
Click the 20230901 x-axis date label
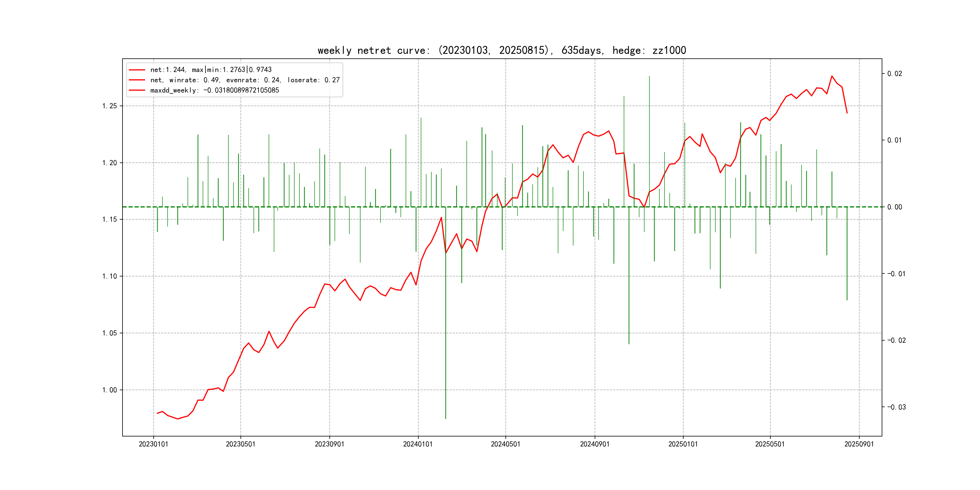pyautogui.click(x=329, y=444)
